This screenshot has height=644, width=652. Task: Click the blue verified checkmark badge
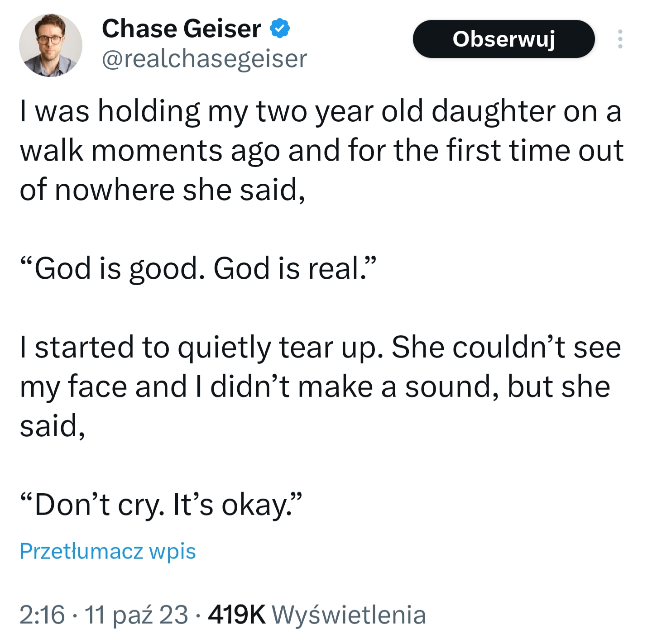pyautogui.click(x=280, y=29)
